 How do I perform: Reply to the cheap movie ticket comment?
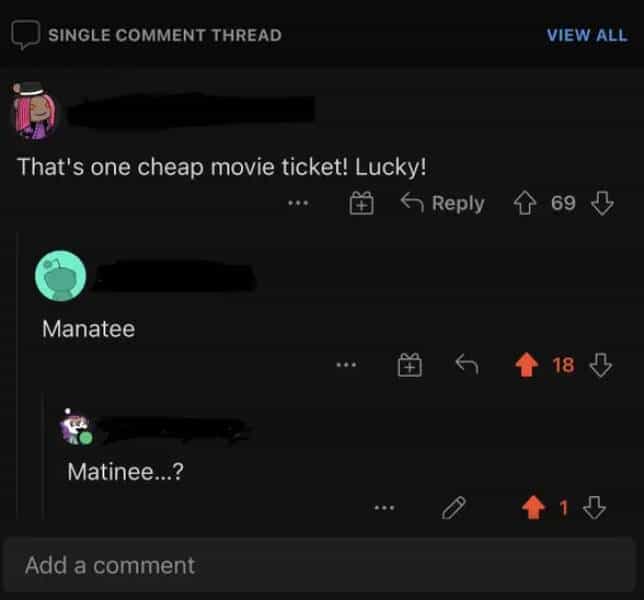coord(443,203)
